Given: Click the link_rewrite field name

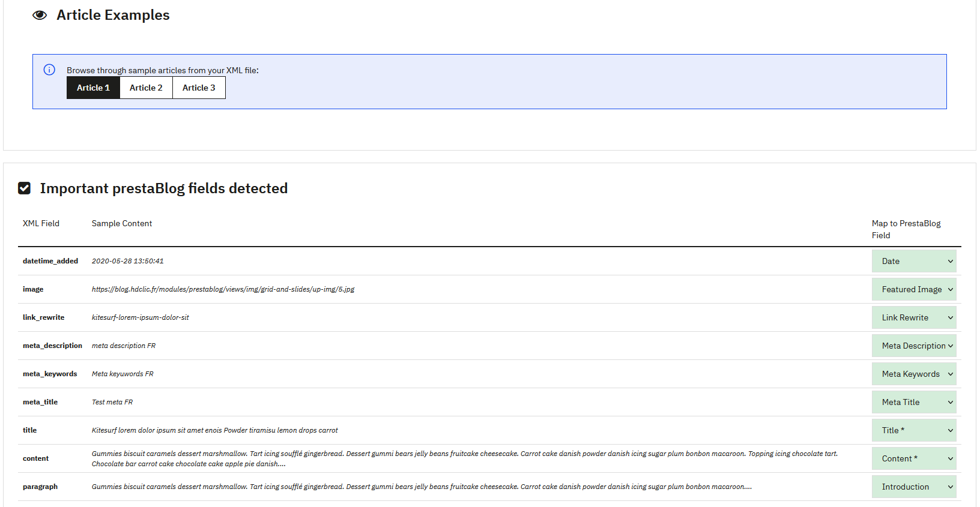Looking at the screenshot, I should click(x=43, y=317).
